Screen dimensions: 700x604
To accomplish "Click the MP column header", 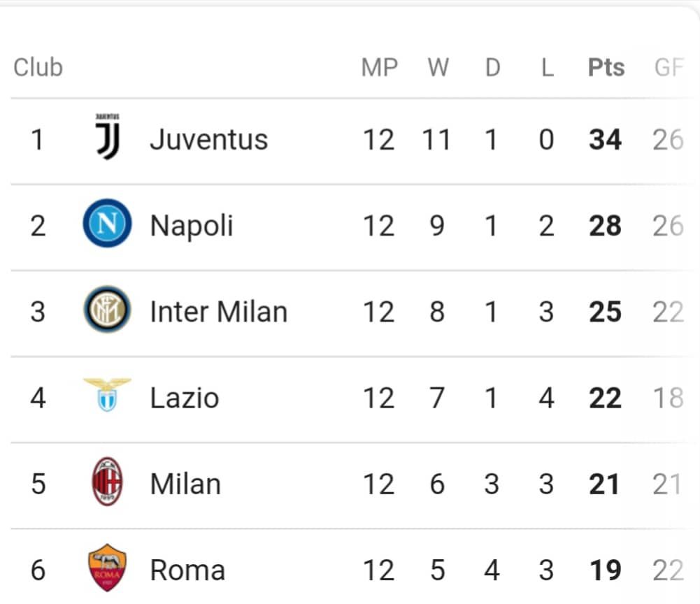I will (x=380, y=67).
